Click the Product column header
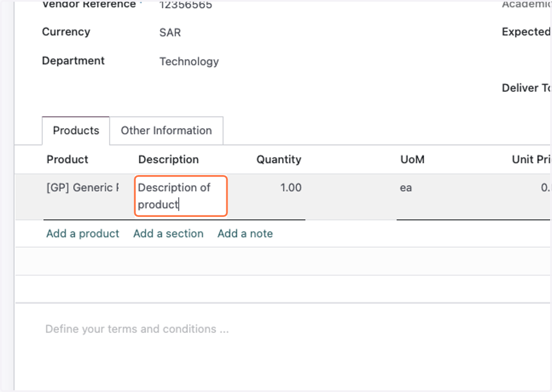 pos(68,159)
